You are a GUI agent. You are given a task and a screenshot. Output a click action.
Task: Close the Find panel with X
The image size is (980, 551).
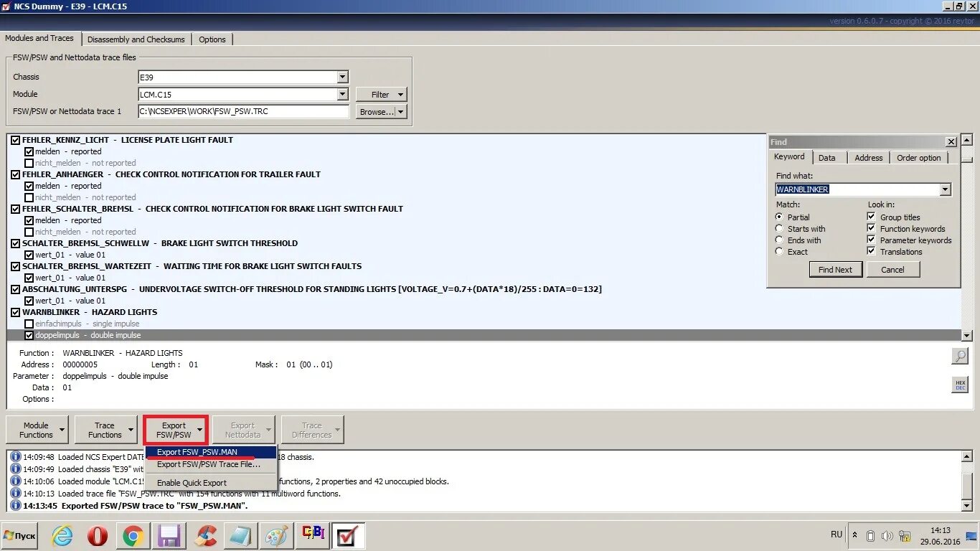(951, 142)
